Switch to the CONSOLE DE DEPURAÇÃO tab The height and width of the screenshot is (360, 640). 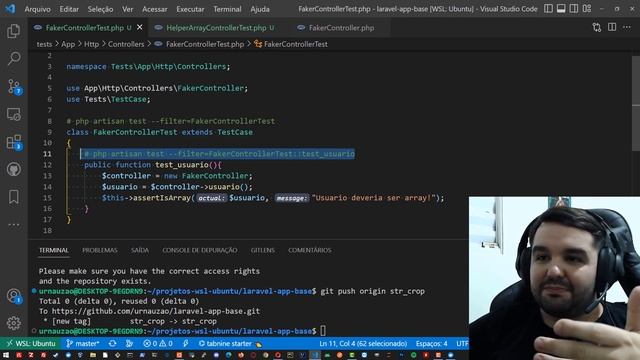pyautogui.click(x=200, y=250)
